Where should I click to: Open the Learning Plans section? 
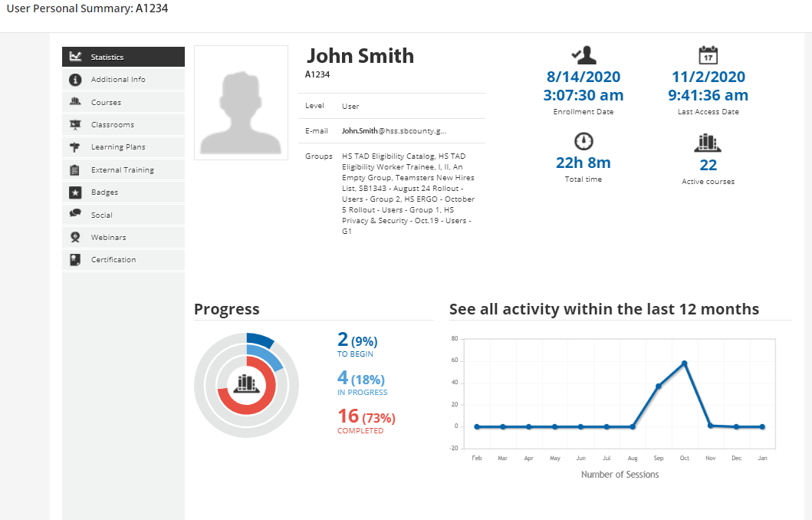[118, 147]
